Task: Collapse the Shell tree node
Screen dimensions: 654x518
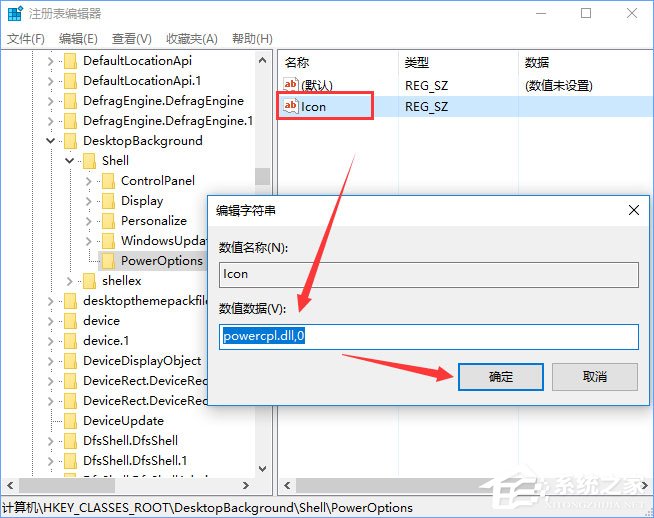Action: pos(70,161)
